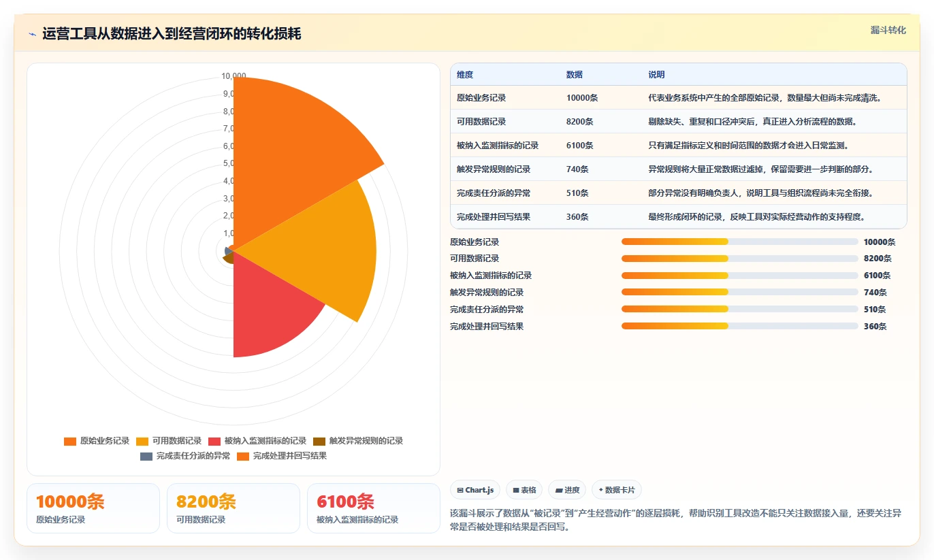Click the 完成处理并回写结果 progress bar
The image size is (934, 560).
coord(740,327)
